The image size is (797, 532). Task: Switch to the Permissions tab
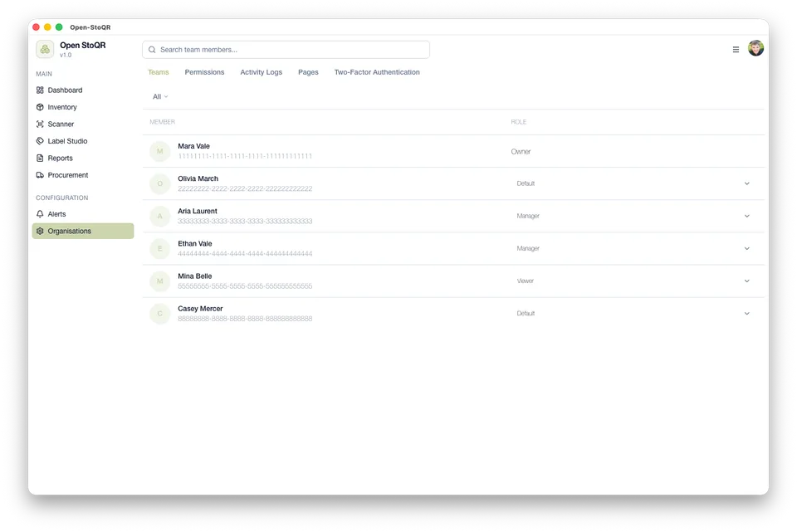tap(204, 72)
